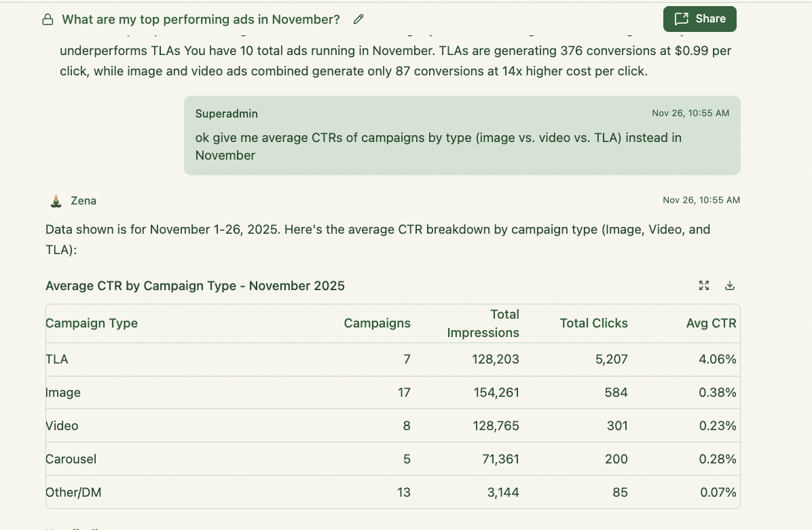
Task: Click the share arrow icon inside the Share button
Action: pos(682,18)
